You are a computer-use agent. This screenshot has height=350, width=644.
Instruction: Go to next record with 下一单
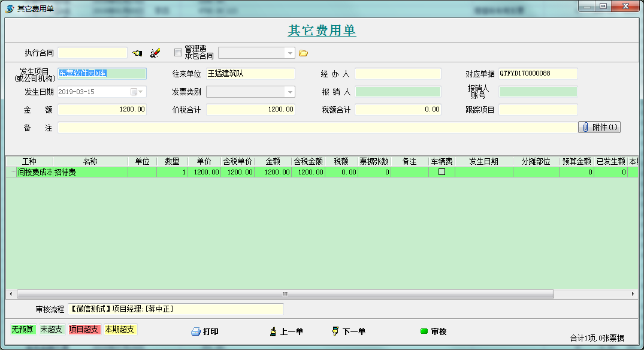(349, 331)
